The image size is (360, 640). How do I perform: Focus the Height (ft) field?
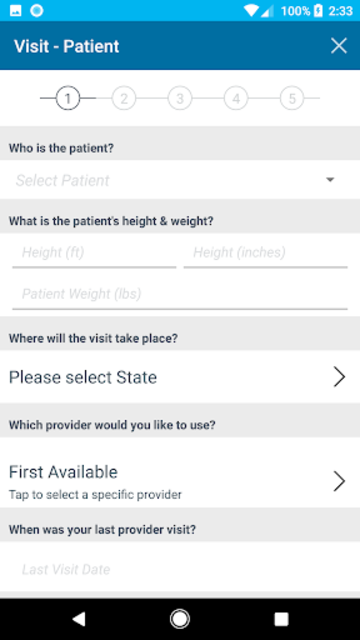pos(94,253)
